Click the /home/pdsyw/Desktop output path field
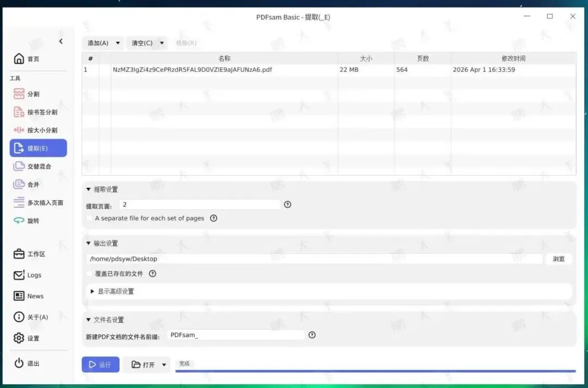 coord(314,258)
